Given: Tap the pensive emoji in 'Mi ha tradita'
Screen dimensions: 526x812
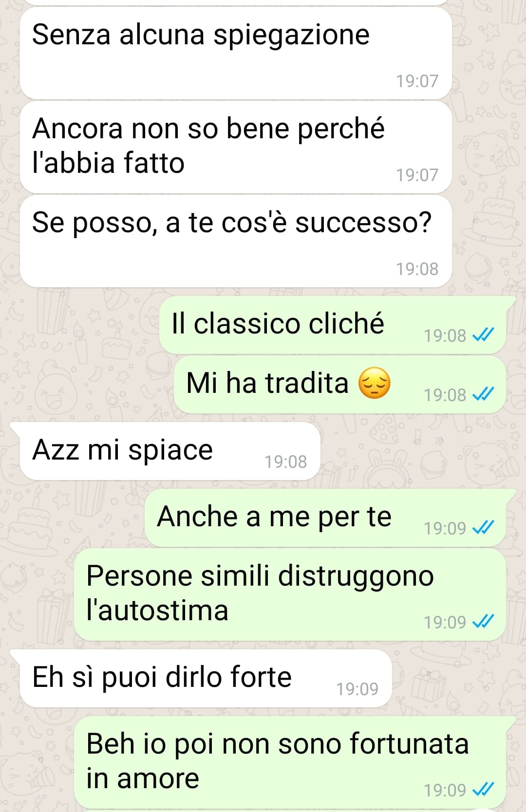Looking at the screenshot, I should (x=374, y=383).
